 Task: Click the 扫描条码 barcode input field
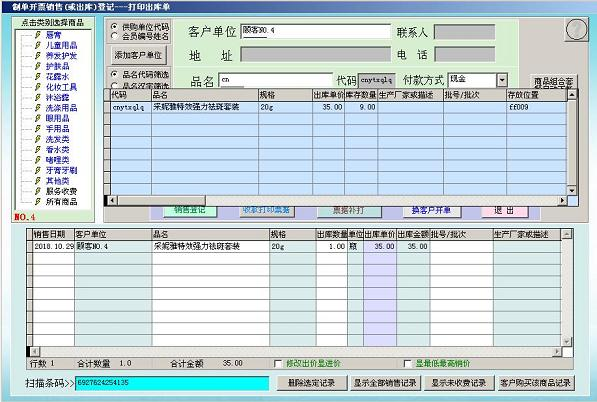[x=172, y=383]
